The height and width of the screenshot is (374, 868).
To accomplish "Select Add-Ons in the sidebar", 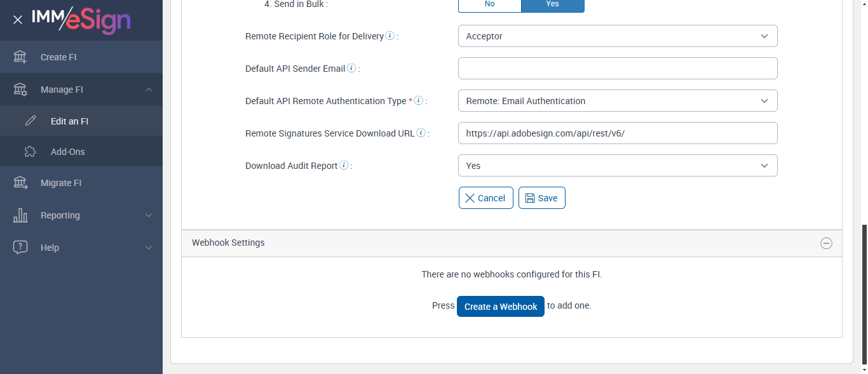I will 68,152.
